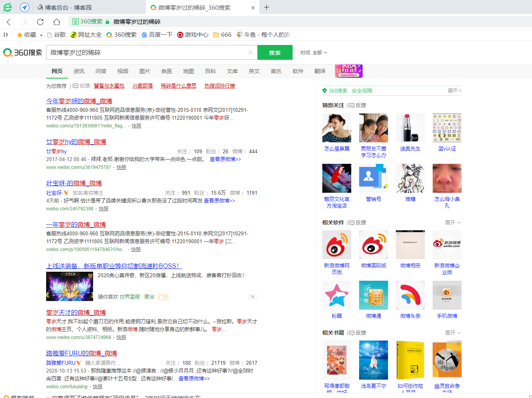Click the browser back arrow

point(9,22)
